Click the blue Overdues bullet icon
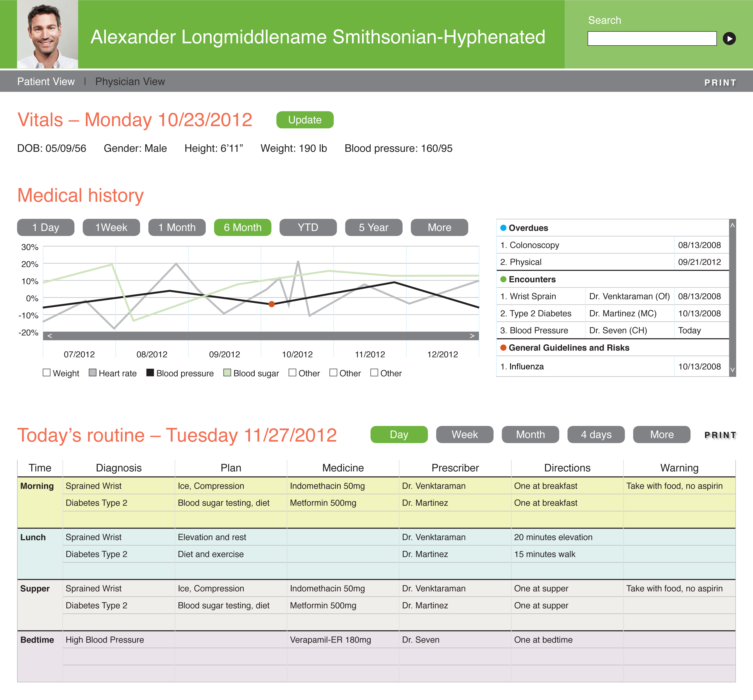The image size is (753, 700). pyautogui.click(x=503, y=228)
